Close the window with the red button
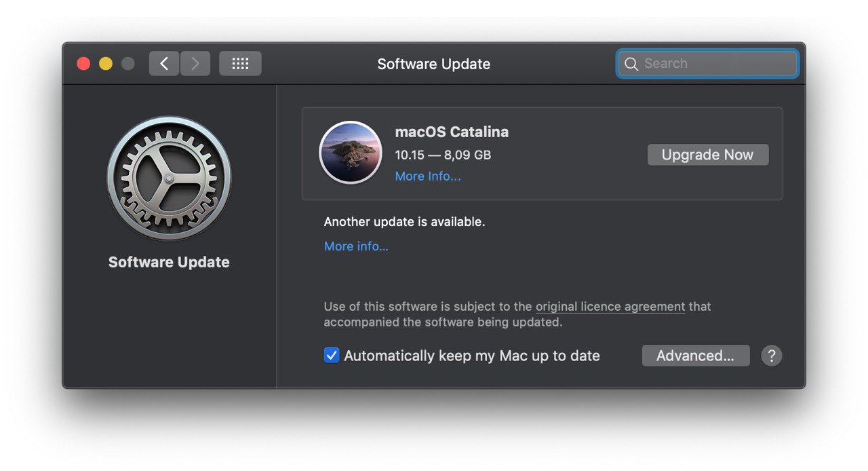The width and height of the screenshot is (868, 471). 83,64
